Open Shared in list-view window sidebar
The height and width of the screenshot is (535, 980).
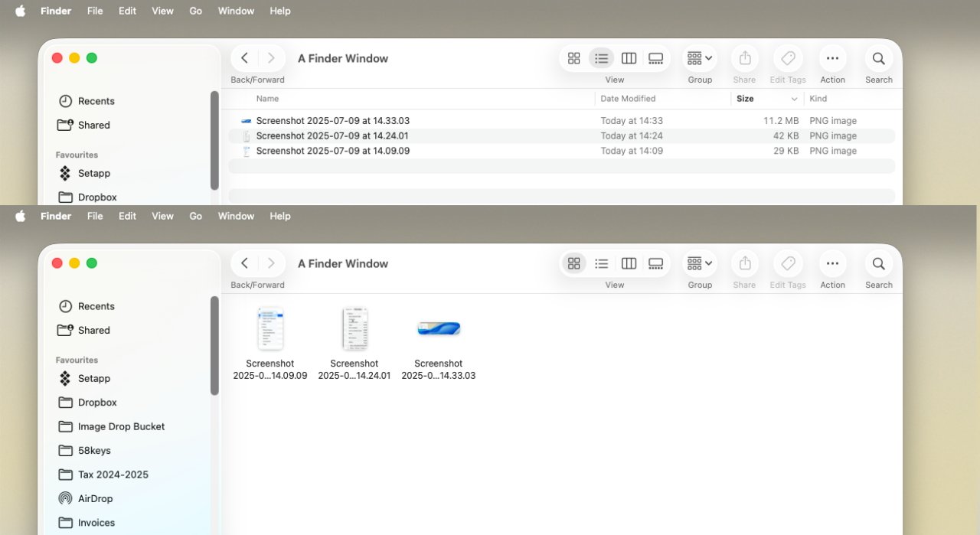pyautogui.click(x=85, y=125)
